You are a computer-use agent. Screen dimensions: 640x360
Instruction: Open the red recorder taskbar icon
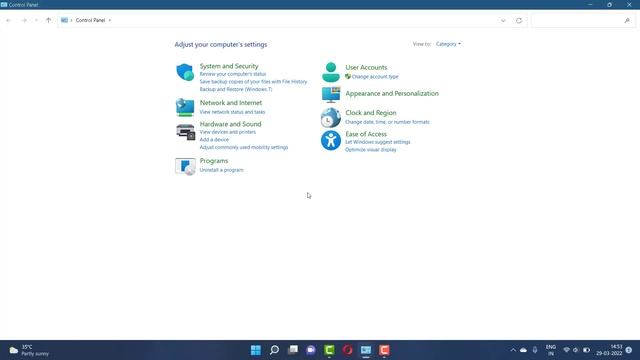pos(384,350)
